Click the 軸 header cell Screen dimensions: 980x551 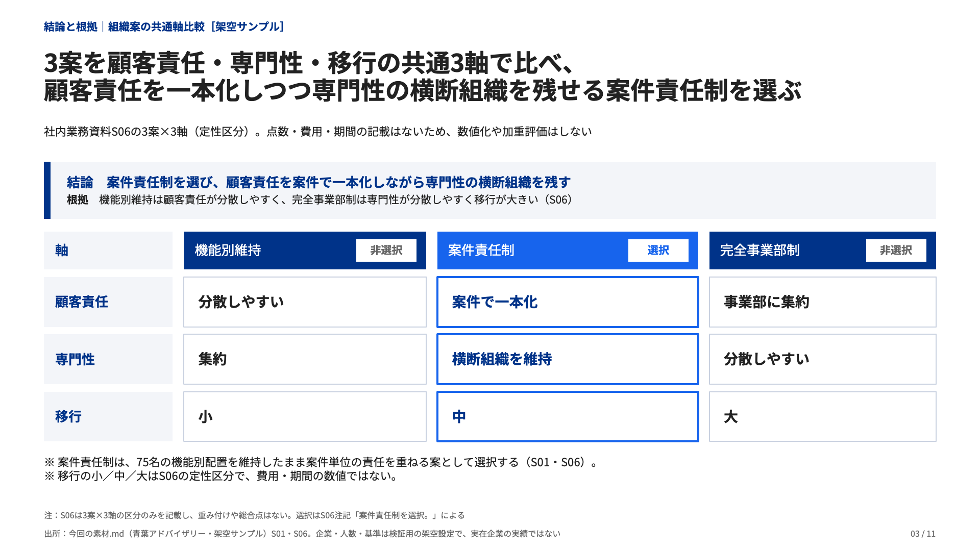(108, 251)
